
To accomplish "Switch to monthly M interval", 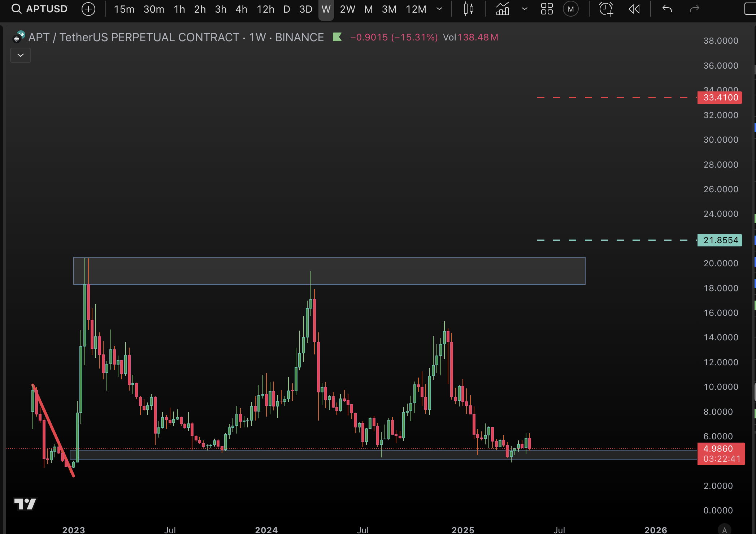I will (x=369, y=9).
